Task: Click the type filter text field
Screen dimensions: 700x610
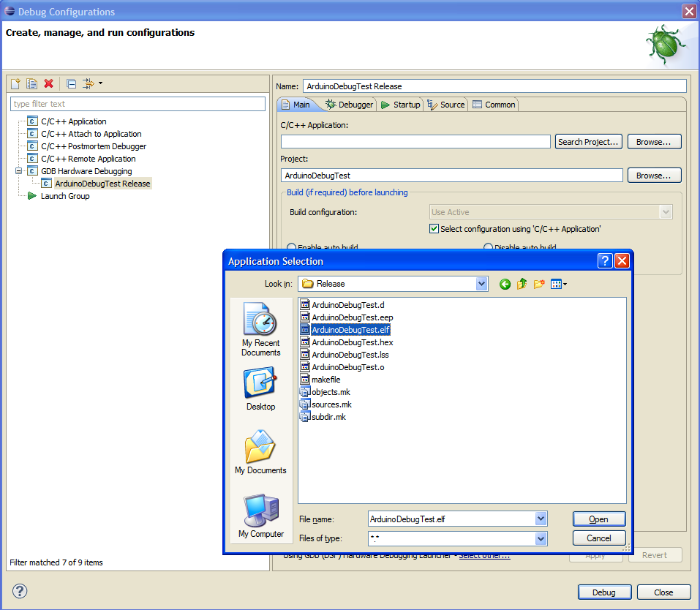Action: 138,104
